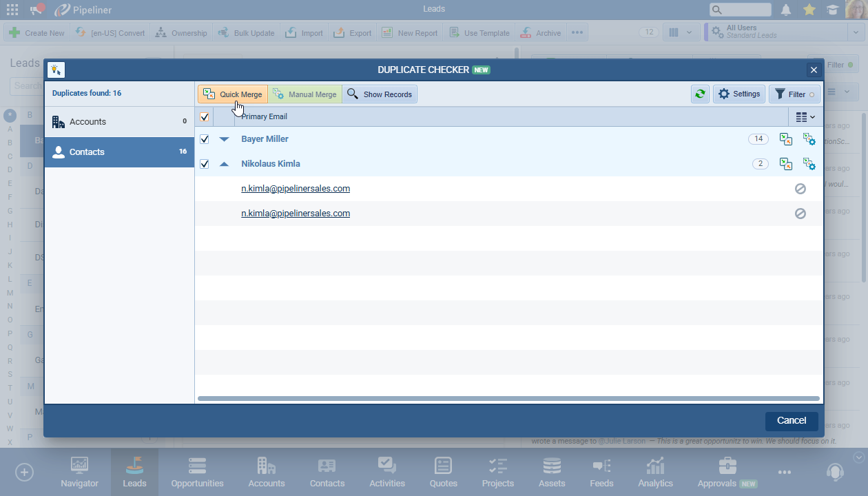Open the column layout dropdown
868x496 pixels.
click(805, 117)
